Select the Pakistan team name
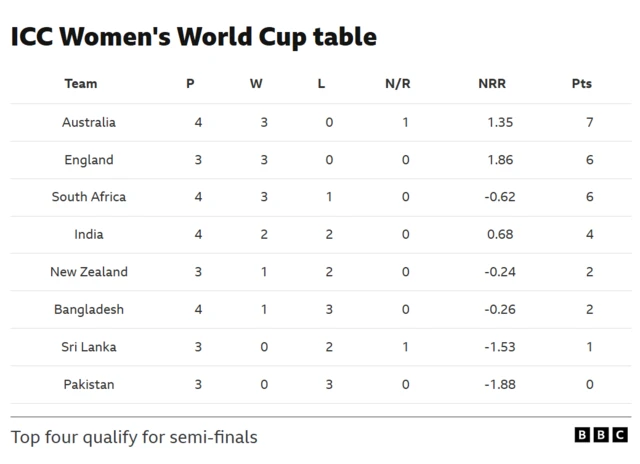Image resolution: width=640 pixels, height=464 pixels. [x=89, y=385]
